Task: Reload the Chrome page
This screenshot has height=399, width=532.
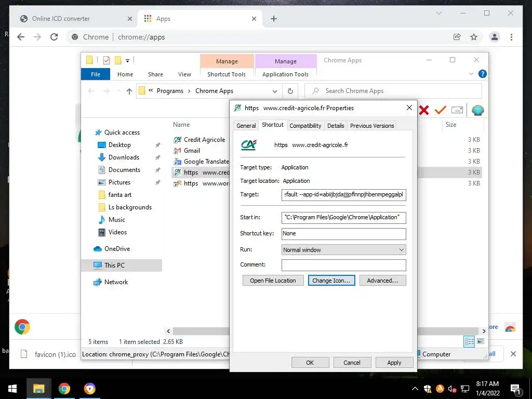Action: tap(54, 37)
